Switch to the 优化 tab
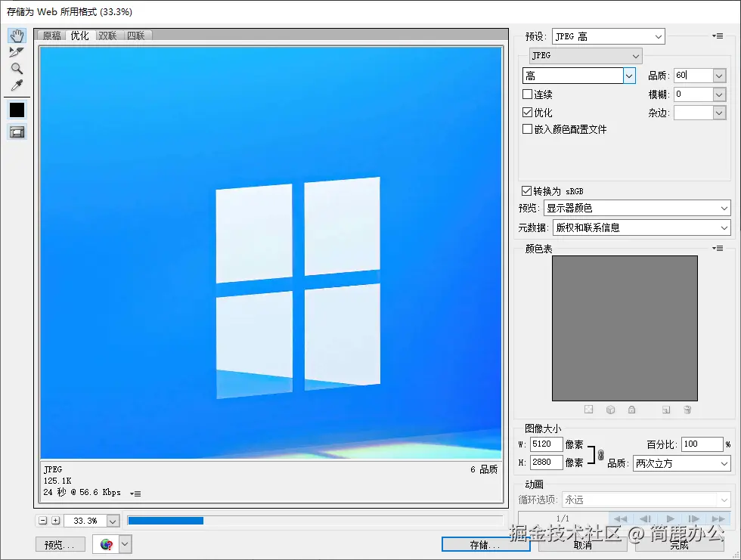This screenshot has height=560, width=741. tap(80, 36)
